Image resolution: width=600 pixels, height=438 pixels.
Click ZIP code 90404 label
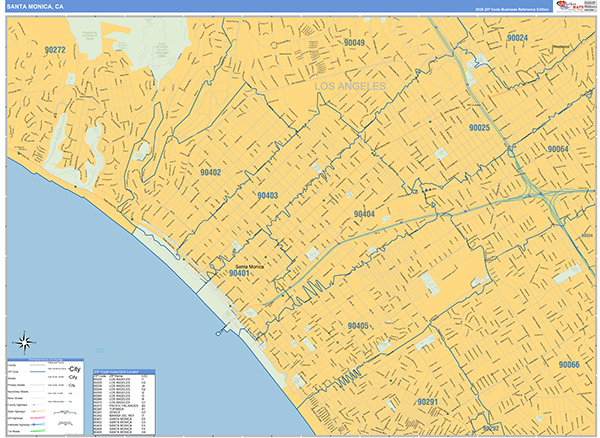pos(364,214)
